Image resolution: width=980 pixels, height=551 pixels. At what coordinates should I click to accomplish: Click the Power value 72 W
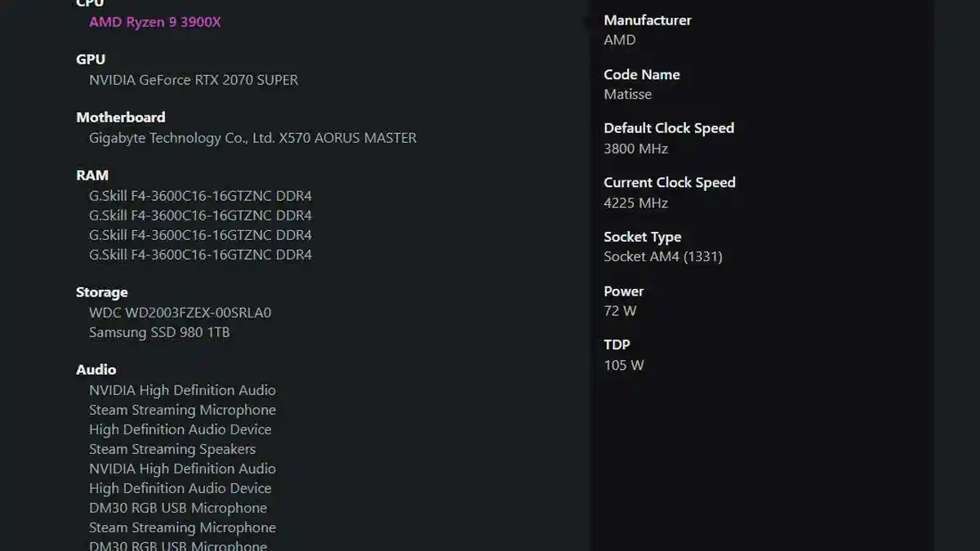pyautogui.click(x=620, y=311)
